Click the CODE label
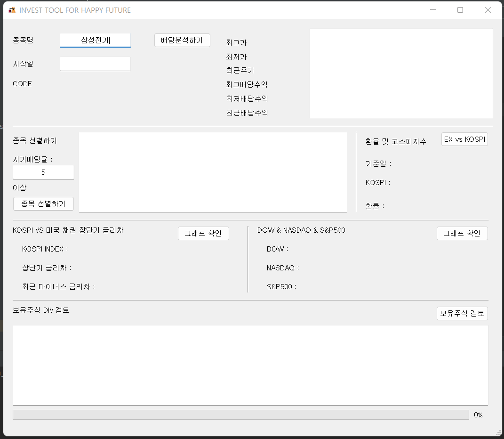The image size is (504, 439). point(22,84)
